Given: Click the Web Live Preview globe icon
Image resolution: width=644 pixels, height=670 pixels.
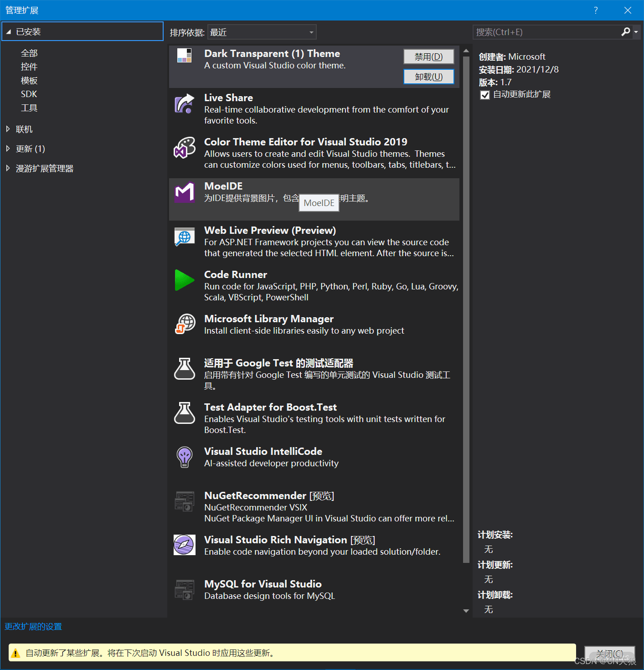Looking at the screenshot, I should tap(185, 237).
